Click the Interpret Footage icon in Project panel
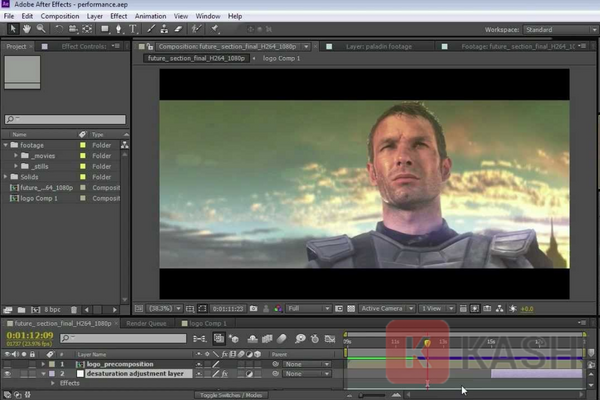 7,310
